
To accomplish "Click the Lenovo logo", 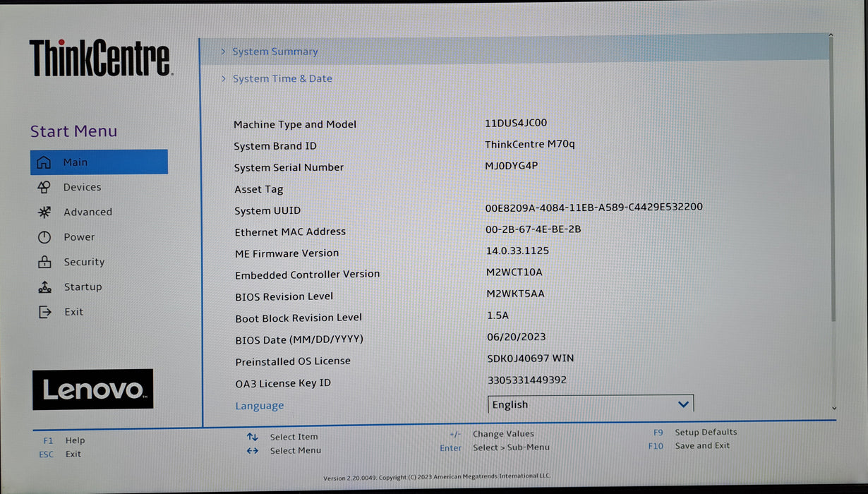I will pos(92,390).
